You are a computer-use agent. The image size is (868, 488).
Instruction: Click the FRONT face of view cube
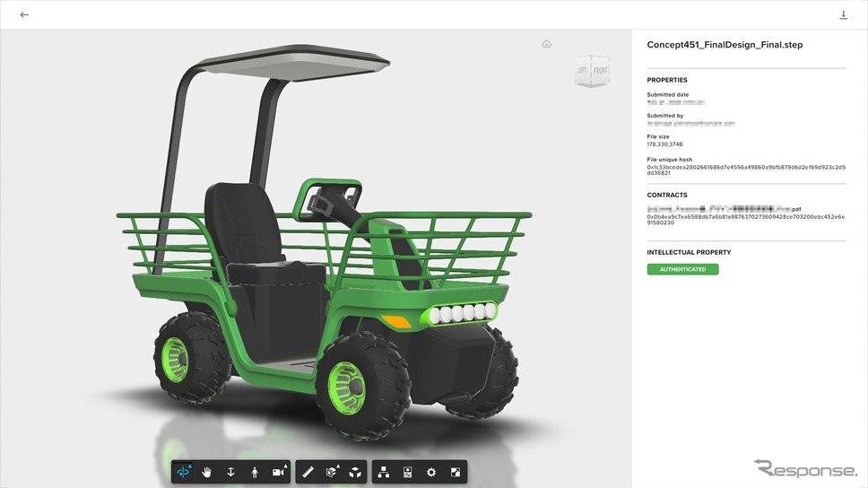click(x=601, y=70)
